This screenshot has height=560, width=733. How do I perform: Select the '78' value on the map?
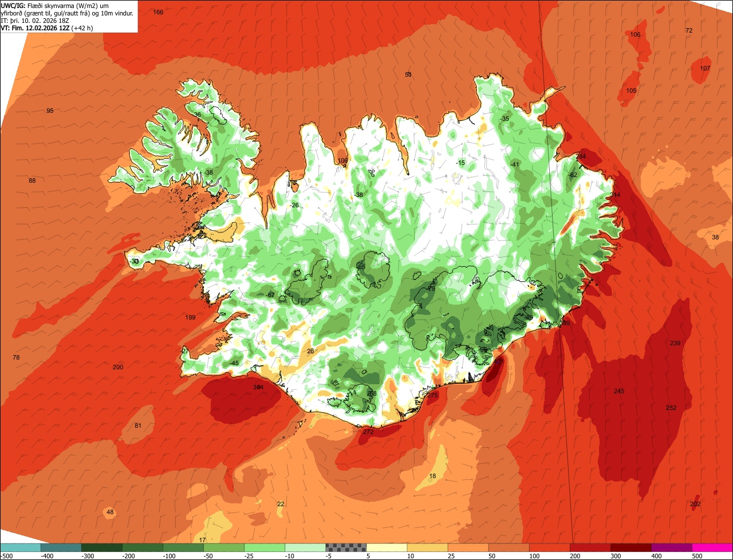[16, 357]
